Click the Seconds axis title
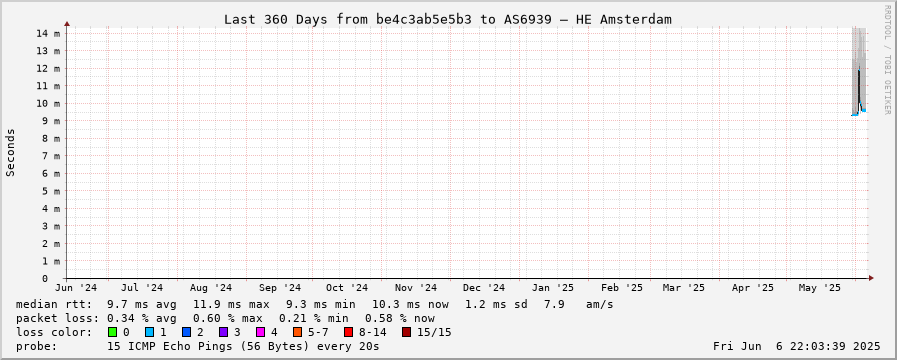The width and height of the screenshot is (897, 360). click(10, 152)
